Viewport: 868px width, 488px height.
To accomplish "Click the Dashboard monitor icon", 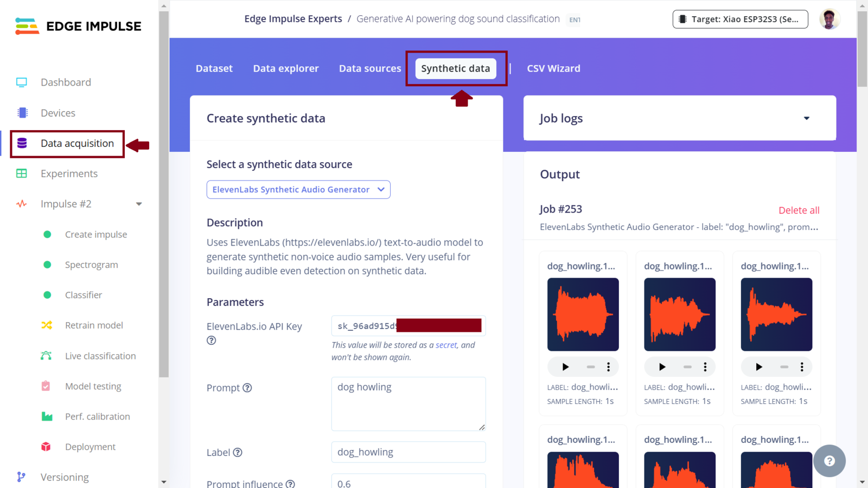I will coord(22,82).
